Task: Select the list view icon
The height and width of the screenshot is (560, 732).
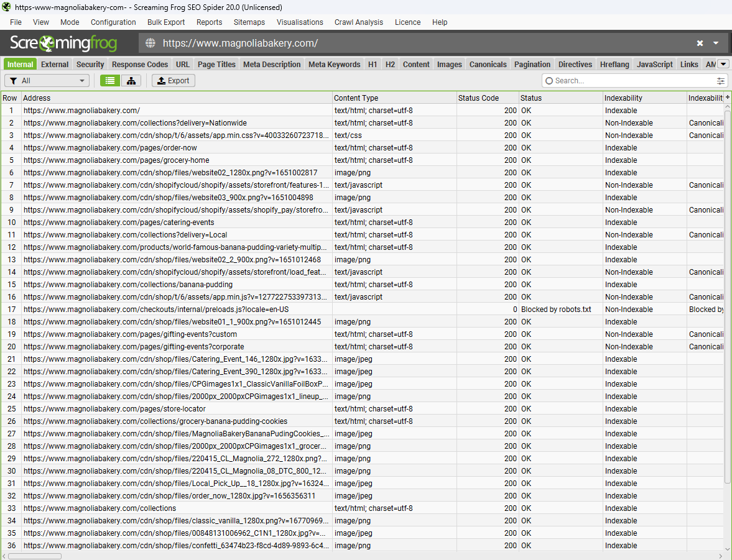Action: [x=110, y=81]
